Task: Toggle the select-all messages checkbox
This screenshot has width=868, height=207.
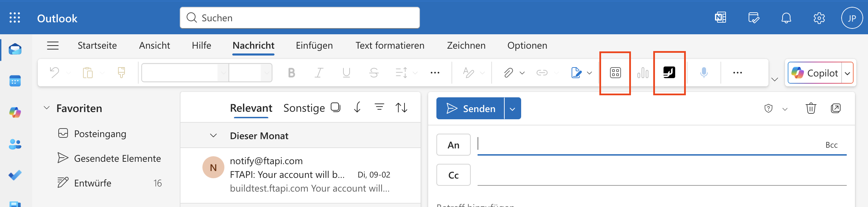Action: tap(335, 107)
